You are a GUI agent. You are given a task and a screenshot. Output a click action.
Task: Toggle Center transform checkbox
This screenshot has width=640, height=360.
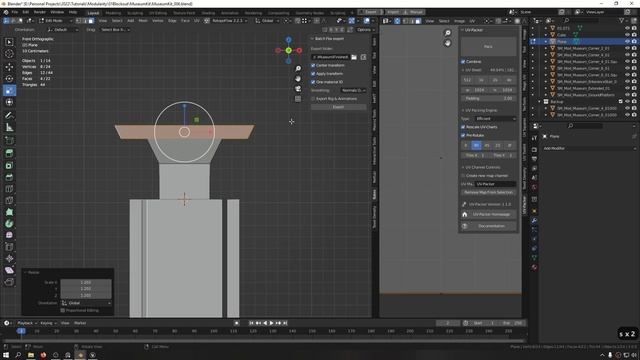tap(313, 65)
